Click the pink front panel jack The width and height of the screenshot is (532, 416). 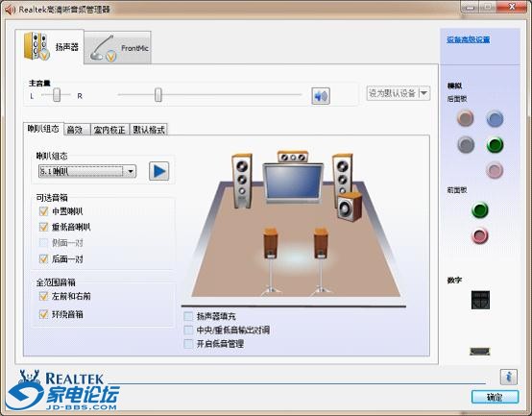point(480,235)
